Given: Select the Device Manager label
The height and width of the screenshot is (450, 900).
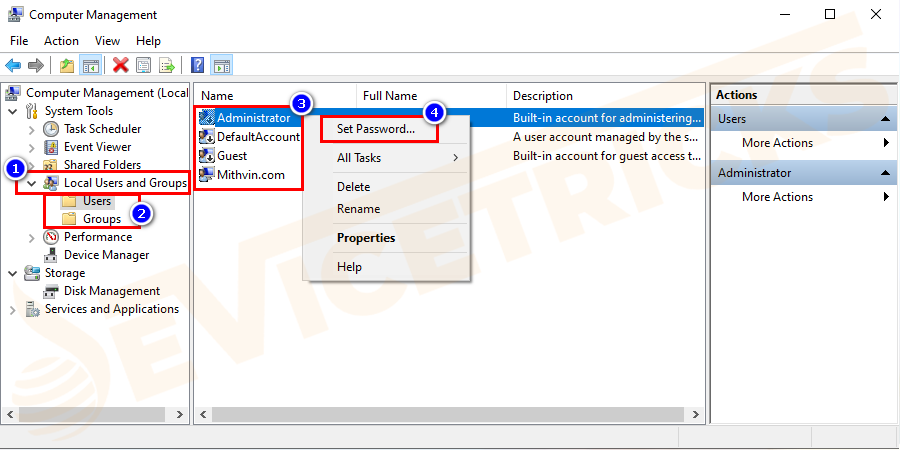Looking at the screenshot, I should coord(107,255).
